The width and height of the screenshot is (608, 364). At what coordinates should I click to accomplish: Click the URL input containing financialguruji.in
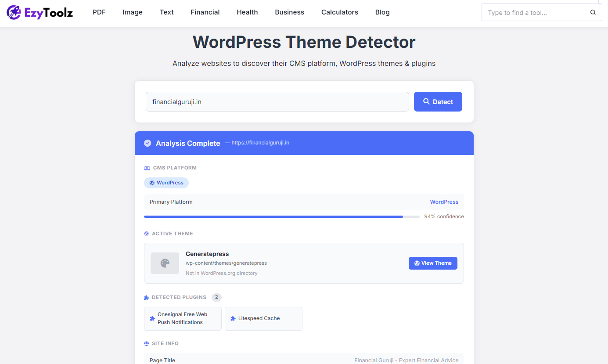pyautogui.click(x=277, y=101)
